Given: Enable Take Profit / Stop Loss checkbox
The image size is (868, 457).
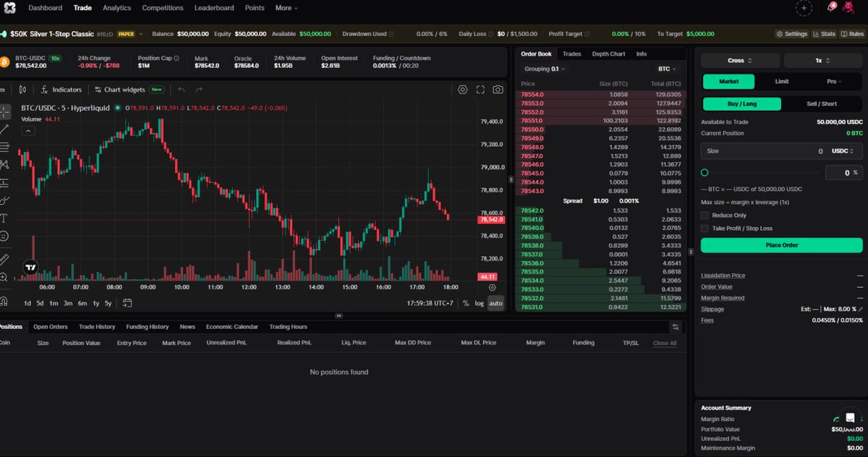Looking at the screenshot, I should click(x=705, y=228).
